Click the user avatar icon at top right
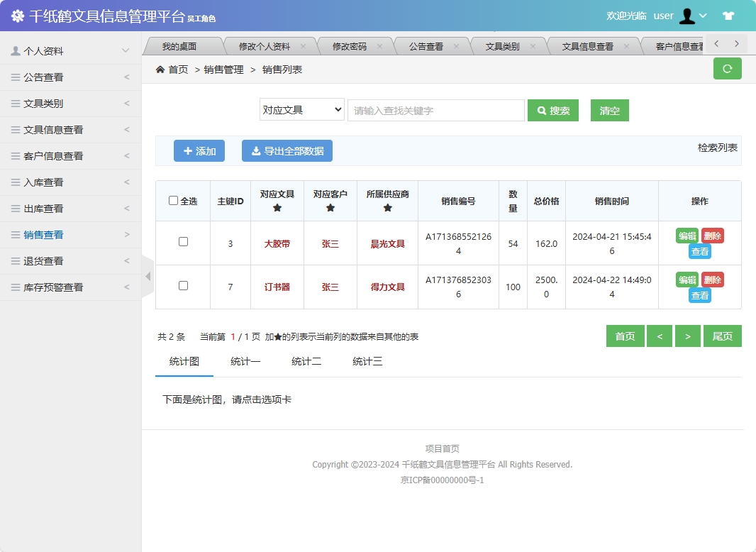Image resolution: width=756 pixels, height=552 pixels. pyautogui.click(x=687, y=15)
